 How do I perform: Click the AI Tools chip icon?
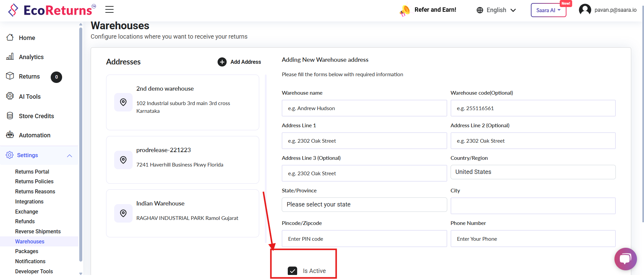[10, 96]
